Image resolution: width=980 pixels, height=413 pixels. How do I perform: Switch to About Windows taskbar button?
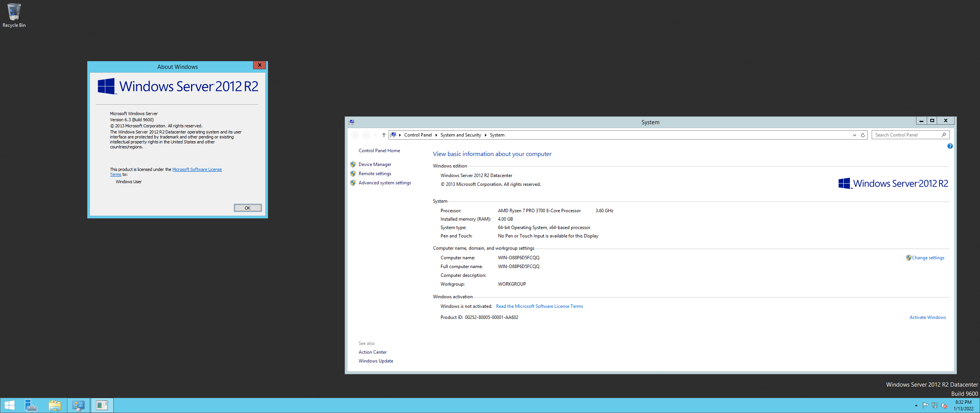coord(102,405)
